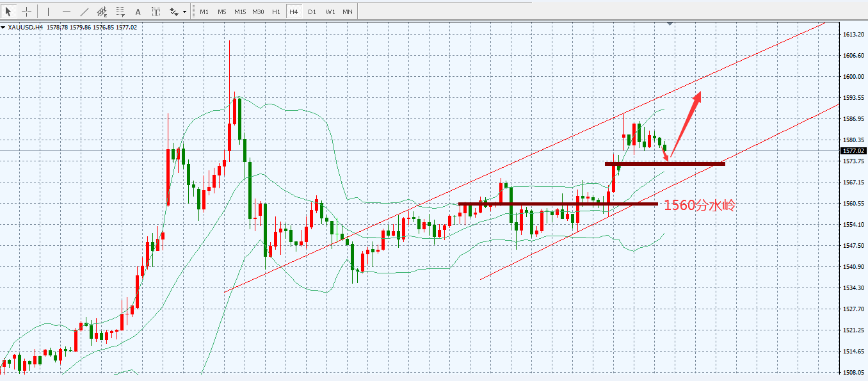Click the current price tag 1577.02

[x=853, y=151]
